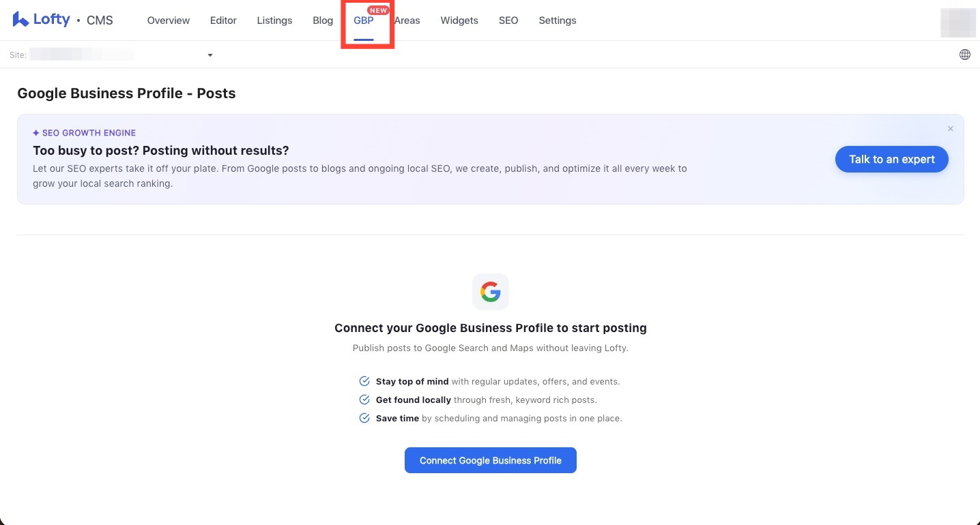The image size is (980, 525).
Task: Dismiss the SEO Growth Engine banner
Action: 950,129
